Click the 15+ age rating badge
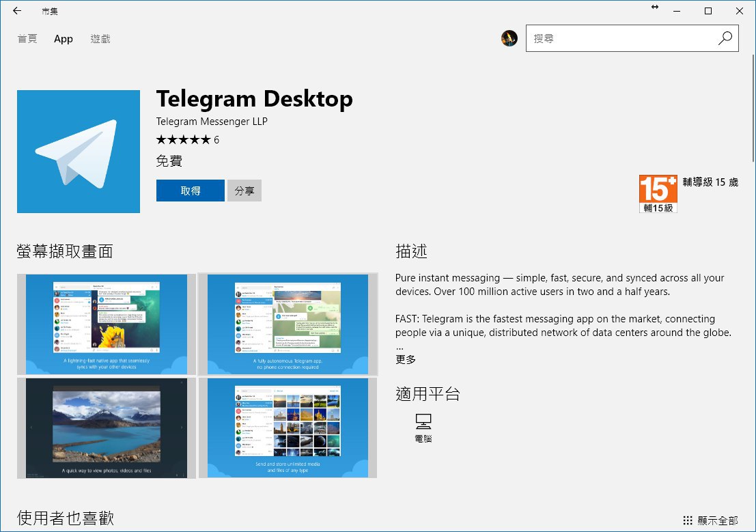The width and height of the screenshot is (756, 532). (658, 193)
